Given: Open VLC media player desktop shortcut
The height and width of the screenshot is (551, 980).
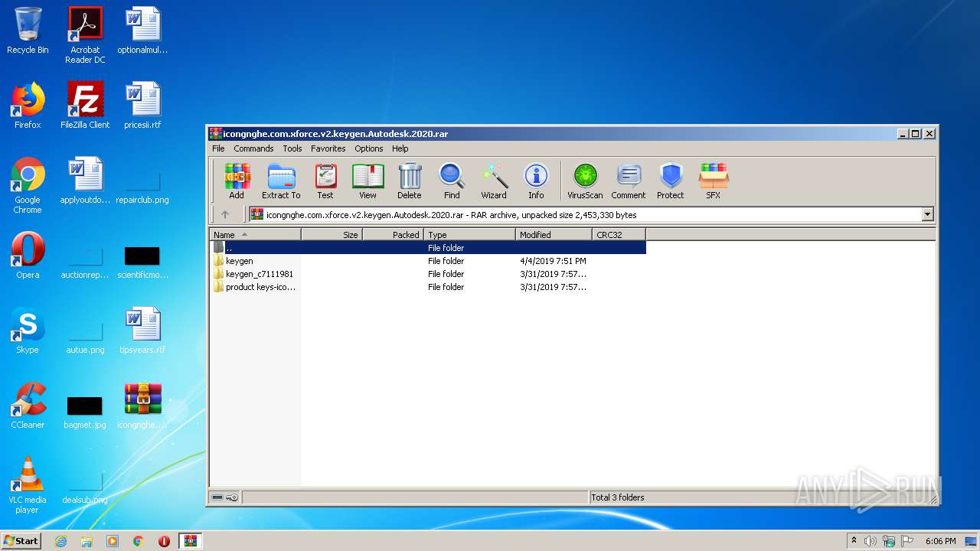Looking at the screenshot, I should point(28,485).
